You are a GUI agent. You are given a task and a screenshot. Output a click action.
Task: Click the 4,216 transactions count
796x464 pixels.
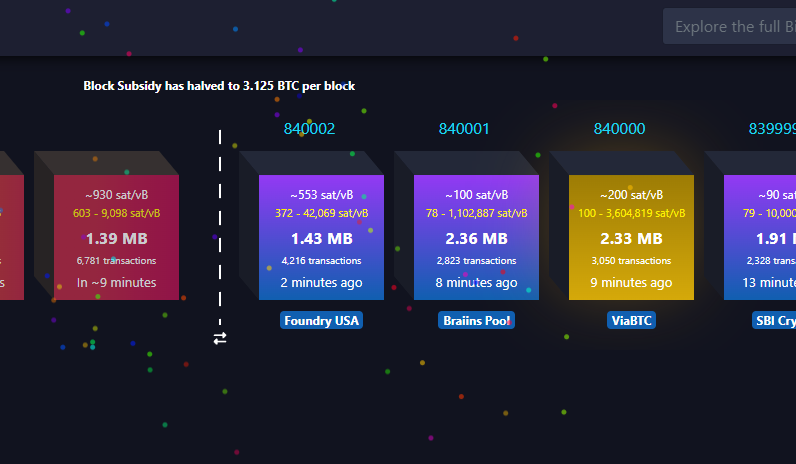(321, 260)
